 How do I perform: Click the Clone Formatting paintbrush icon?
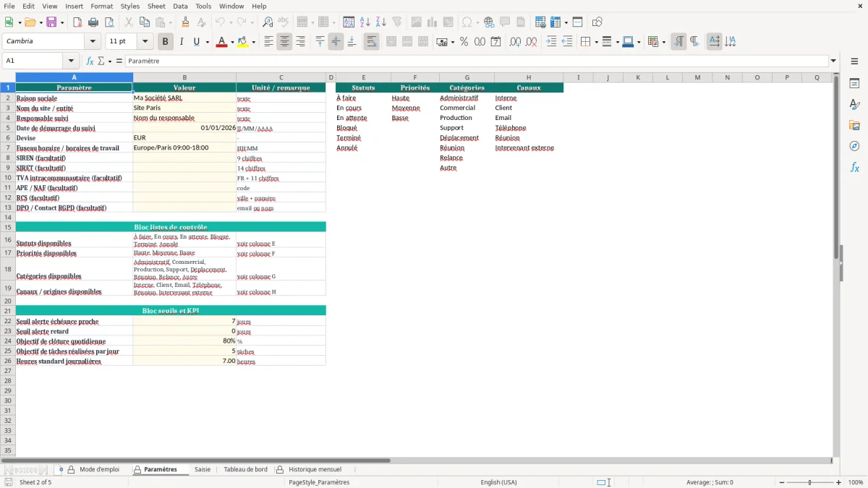tap(185, 22)
